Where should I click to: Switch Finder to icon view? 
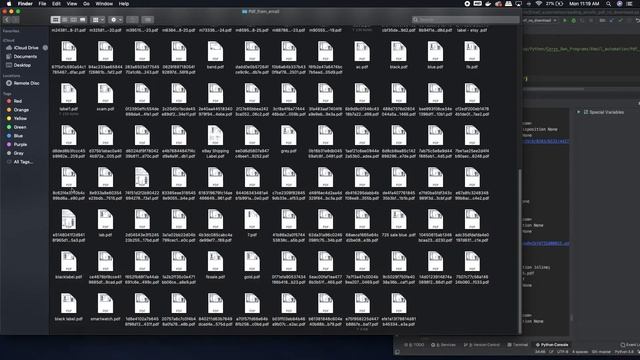(x=56, y=20)
